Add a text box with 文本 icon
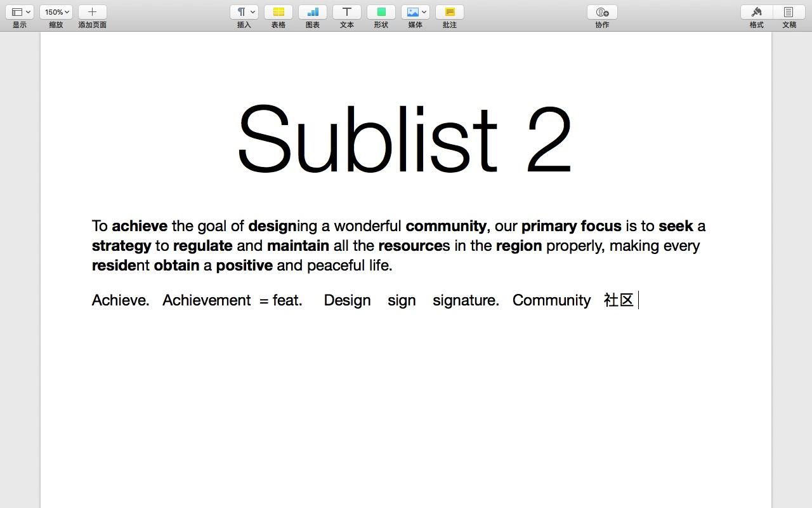The image size is (812, 508). pos(347,12)
